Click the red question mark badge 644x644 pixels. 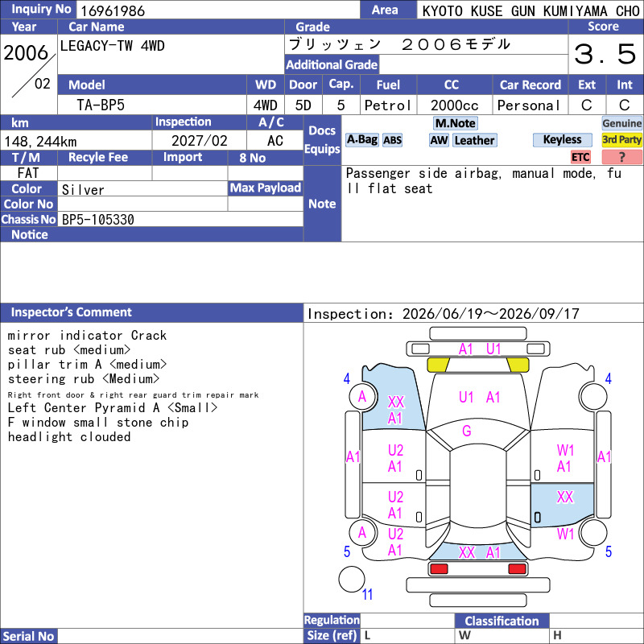click(621, 157)
